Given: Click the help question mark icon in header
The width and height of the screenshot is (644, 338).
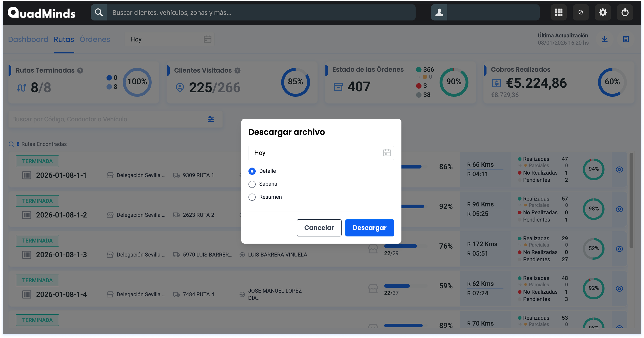Looking at the screenshot, I should click(581, 12).
